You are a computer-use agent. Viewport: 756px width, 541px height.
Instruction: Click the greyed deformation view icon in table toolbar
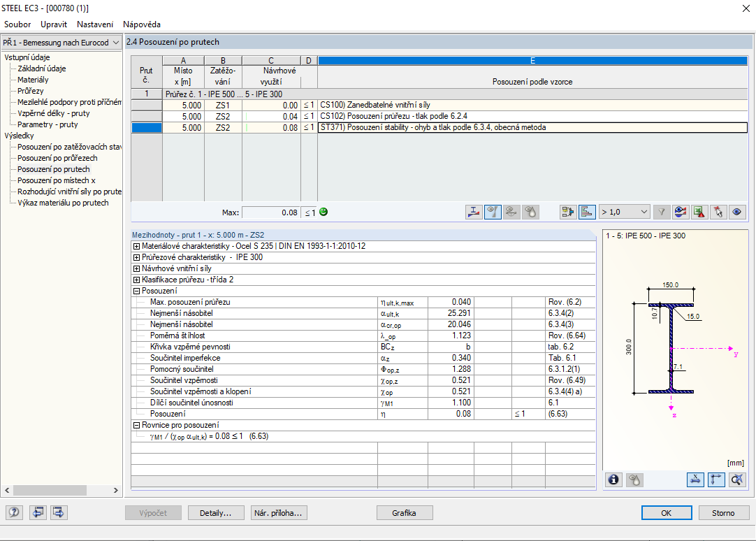pyautogui.click(x=511, y=212)
